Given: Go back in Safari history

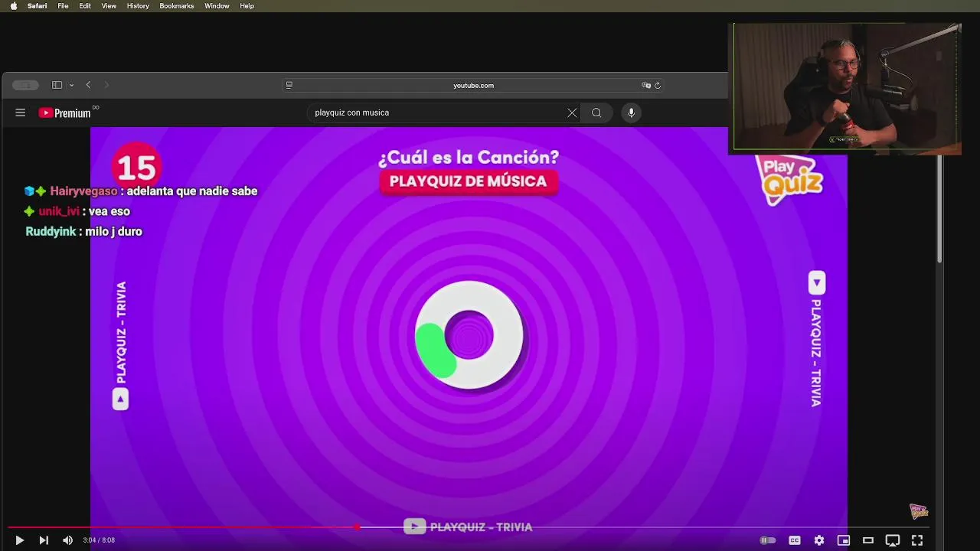Looking at the screenshot, I should click(88, 85).
